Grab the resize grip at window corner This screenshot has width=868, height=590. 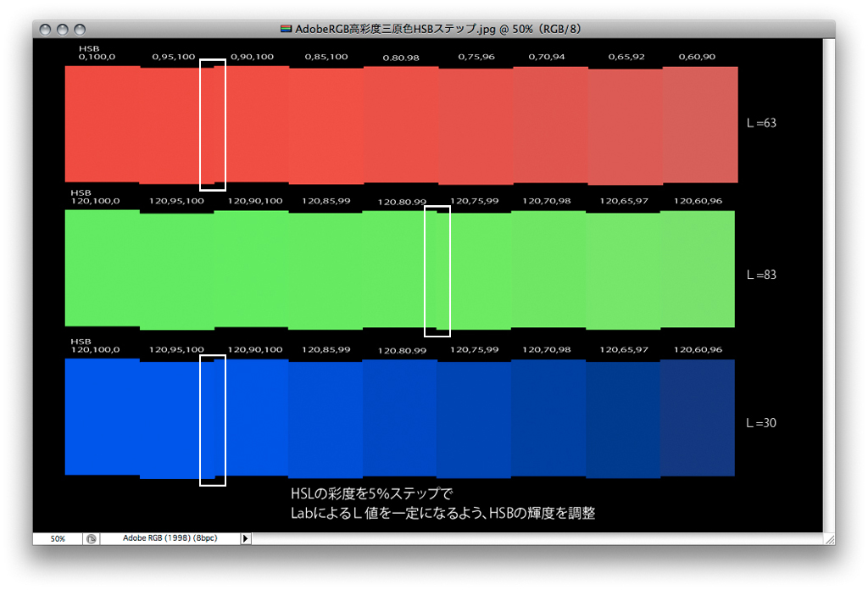[829, 538]
